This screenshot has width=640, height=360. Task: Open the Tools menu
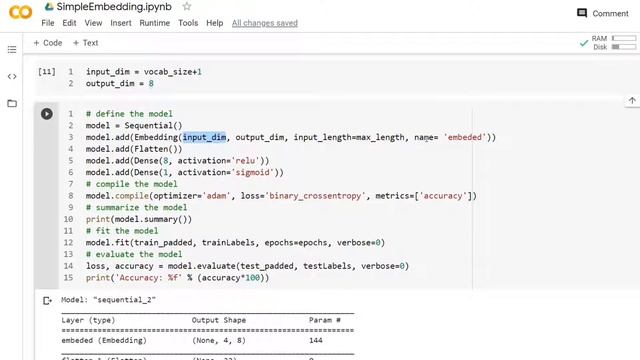188,23
